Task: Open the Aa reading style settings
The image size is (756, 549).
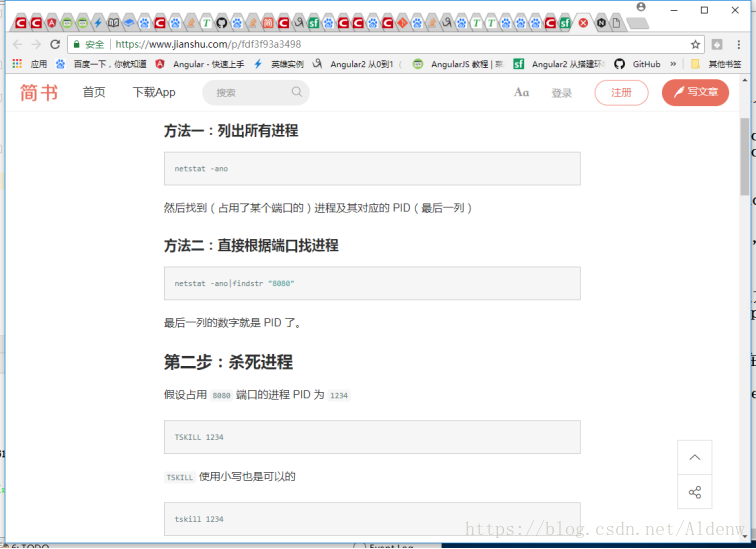Action: click(x=521, y=93)
